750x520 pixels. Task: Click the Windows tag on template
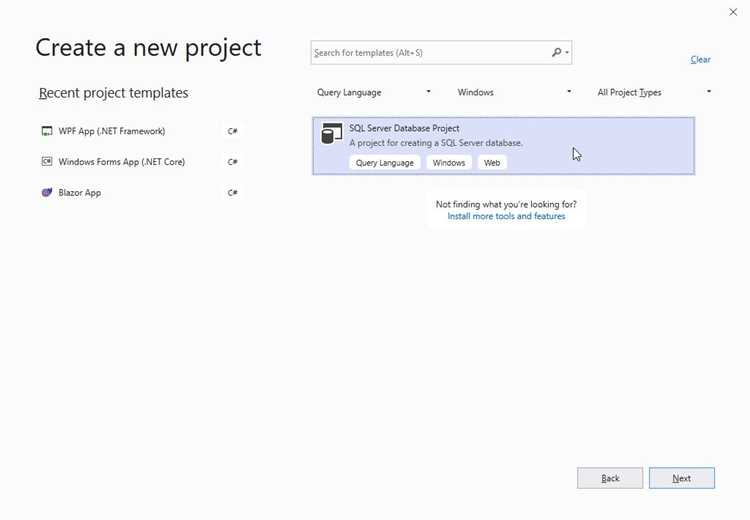pos(449,163)
